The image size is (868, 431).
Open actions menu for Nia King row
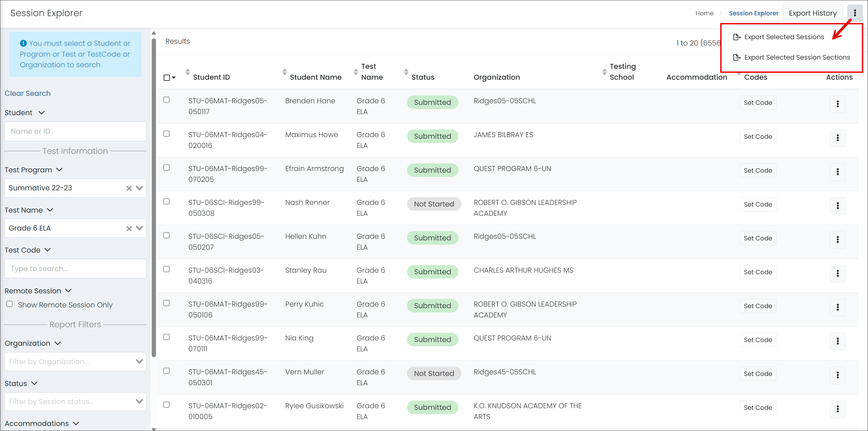(x=838, y=341)
